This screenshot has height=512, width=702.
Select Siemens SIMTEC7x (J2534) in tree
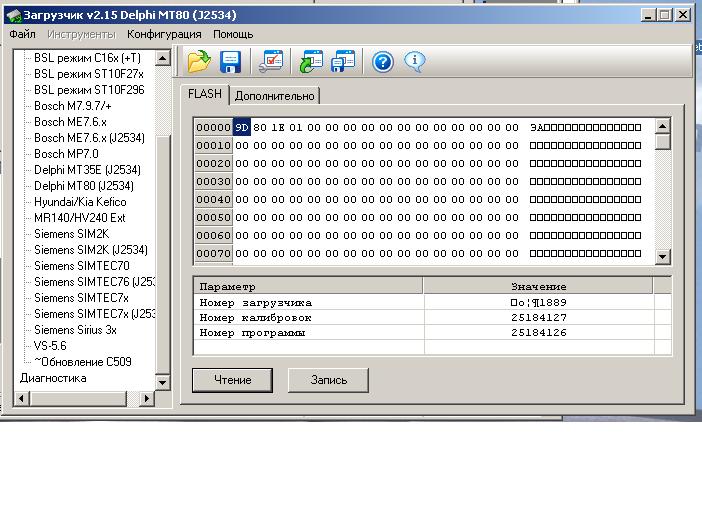coord(94,314)
